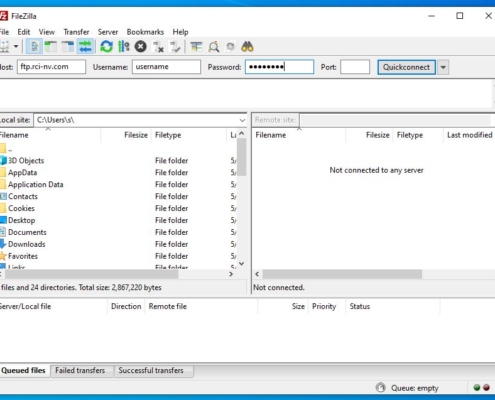This screenshot has height=400, width=495.
Task: Click the red activity indicator light
Action: pyautogui.click(x=486, y=387)
